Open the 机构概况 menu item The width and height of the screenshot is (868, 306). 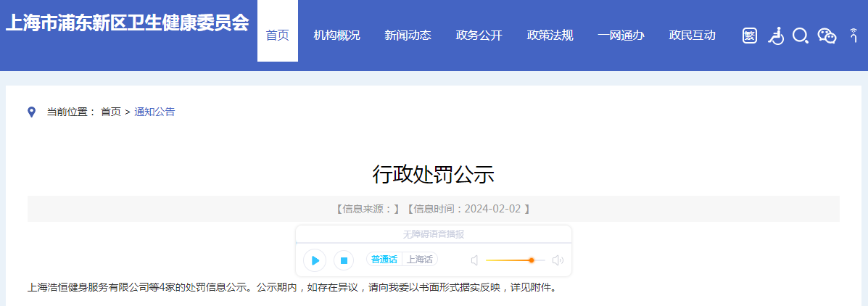[336, 36]
